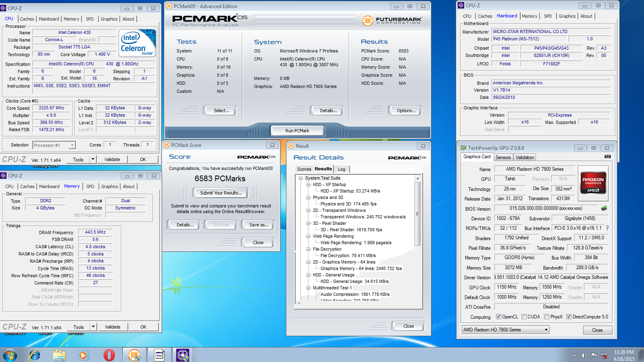Viewport: 644px width, 362px height.
Task: Click 'Audio Compression: 1901.778 KB/s' result row
Action: 355,294
